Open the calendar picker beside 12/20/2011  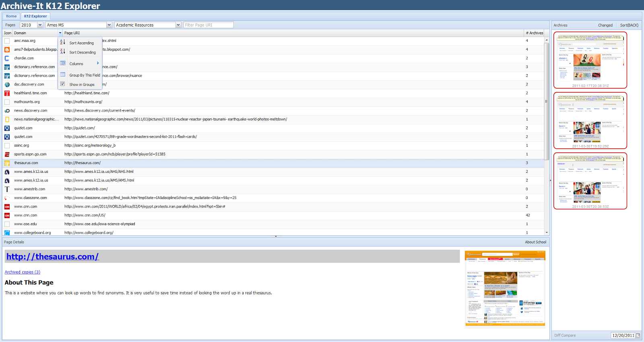click(638, 335)
